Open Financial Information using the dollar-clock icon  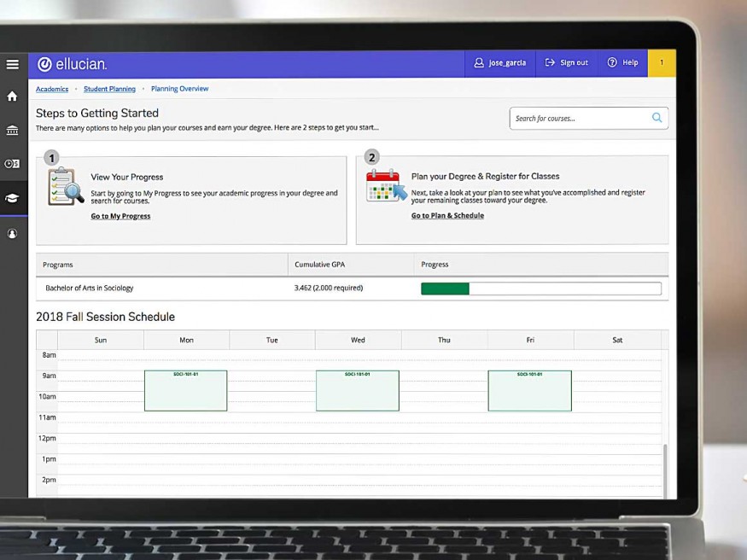point(12,163)
